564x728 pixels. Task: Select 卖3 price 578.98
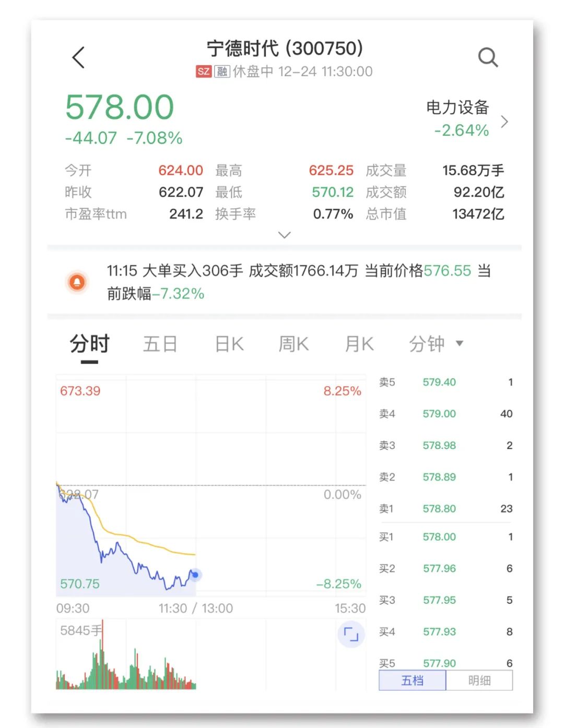(x=439, y=446)
